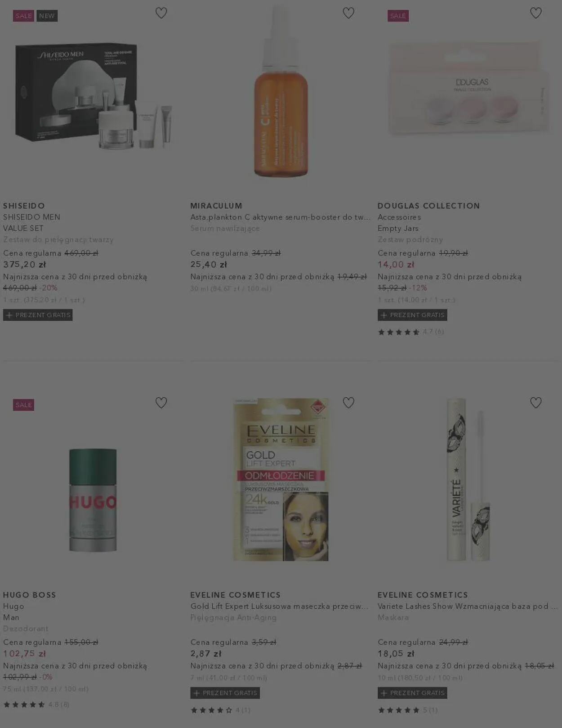Open Miraculum orange serum bottle image
Image resolution: width=562 pixels, height=728 pixels.
(281, 91)
